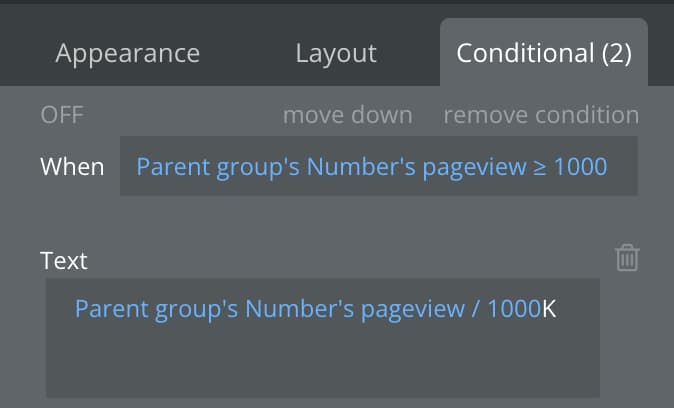Delete the Text property with trash icon
The width and height of the screenshot is (674, 408).
coord(628,258)
